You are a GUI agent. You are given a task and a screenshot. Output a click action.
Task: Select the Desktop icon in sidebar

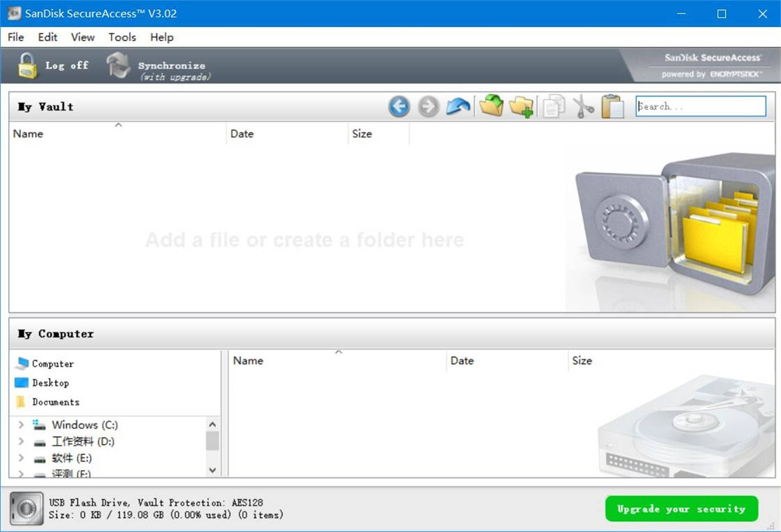(x=21, y=382)
